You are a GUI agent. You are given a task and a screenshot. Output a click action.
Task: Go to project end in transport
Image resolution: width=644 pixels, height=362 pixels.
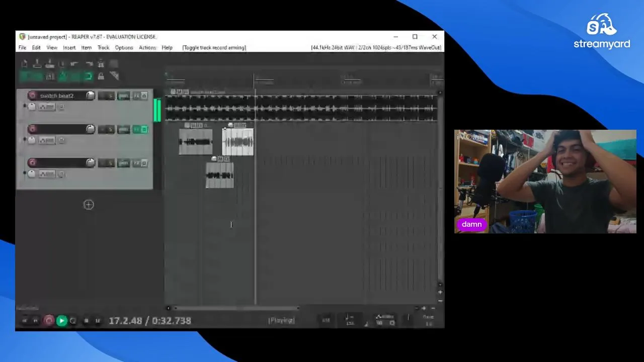click(x=36, y=320)
